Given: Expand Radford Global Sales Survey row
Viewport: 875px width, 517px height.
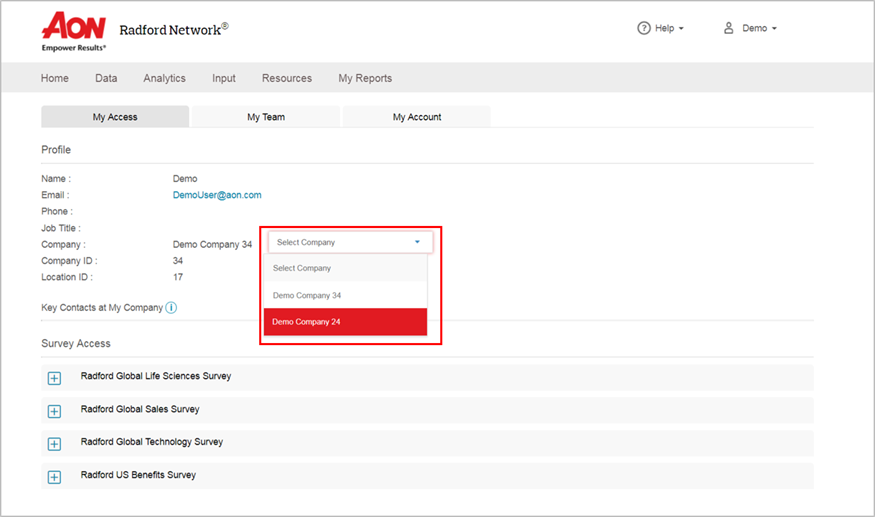Looking at the screenshot, I should coord(54,411).
